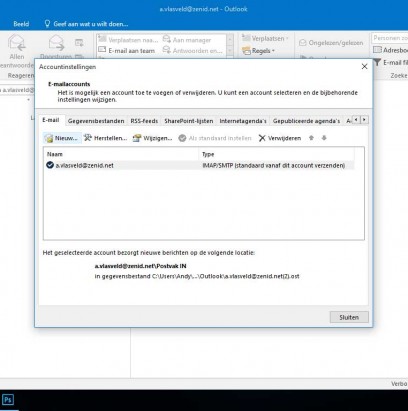Click the Verplaatsen naar quick step
This screenshot has height=411, width=408.
tap(128, 40)
